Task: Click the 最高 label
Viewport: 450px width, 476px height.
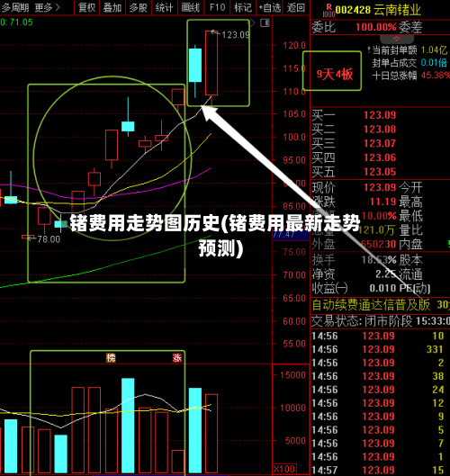Action: click(410, 202)
